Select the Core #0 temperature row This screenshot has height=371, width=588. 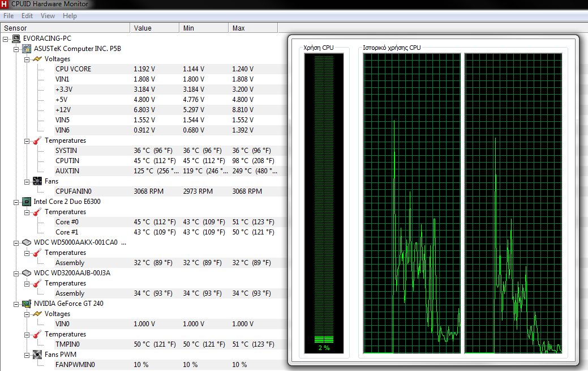pos(170,222)
